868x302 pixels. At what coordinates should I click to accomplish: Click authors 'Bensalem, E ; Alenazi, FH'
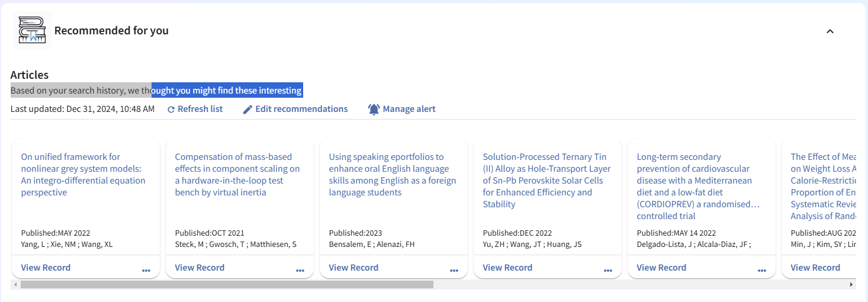(x=372, y=245)
